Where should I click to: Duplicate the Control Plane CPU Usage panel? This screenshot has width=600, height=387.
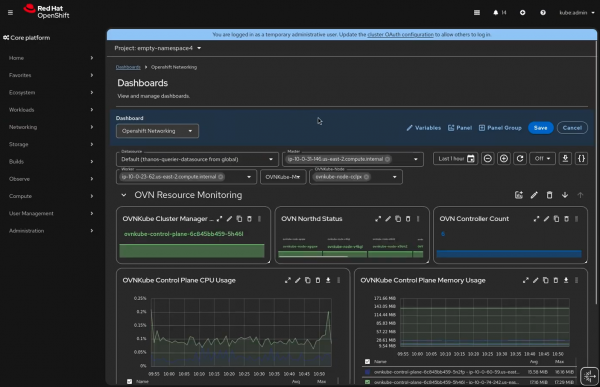point(308,280)
